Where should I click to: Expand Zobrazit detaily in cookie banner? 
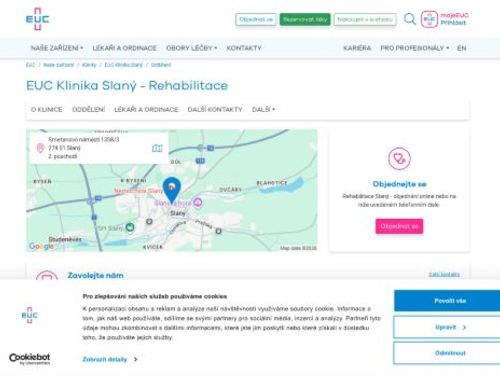110,359
